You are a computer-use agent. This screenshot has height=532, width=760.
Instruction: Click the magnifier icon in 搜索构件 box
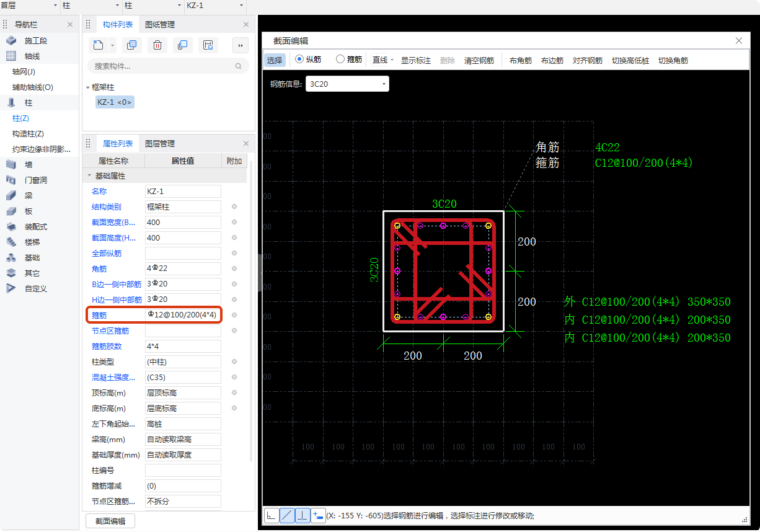click(x=238, y=66)
